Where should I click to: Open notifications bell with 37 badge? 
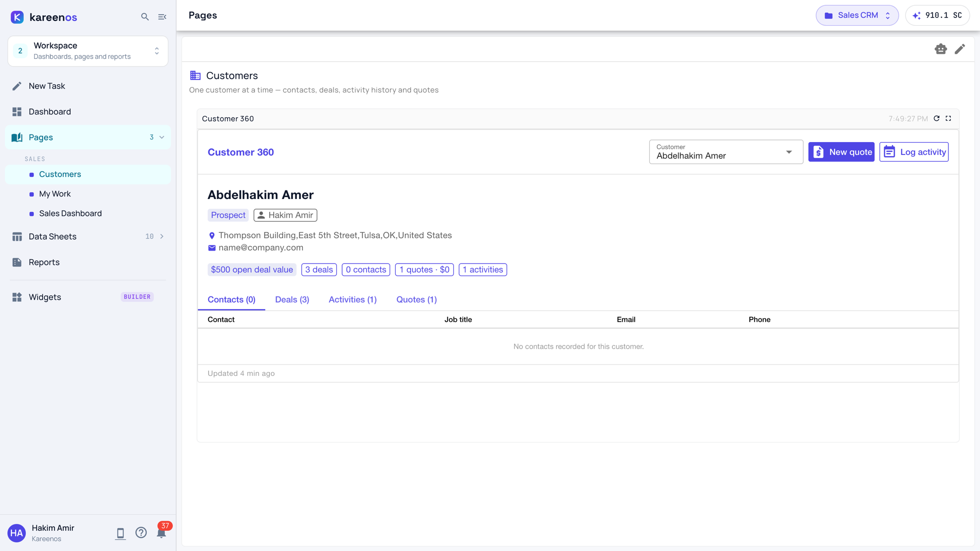(x=161, y=533)
